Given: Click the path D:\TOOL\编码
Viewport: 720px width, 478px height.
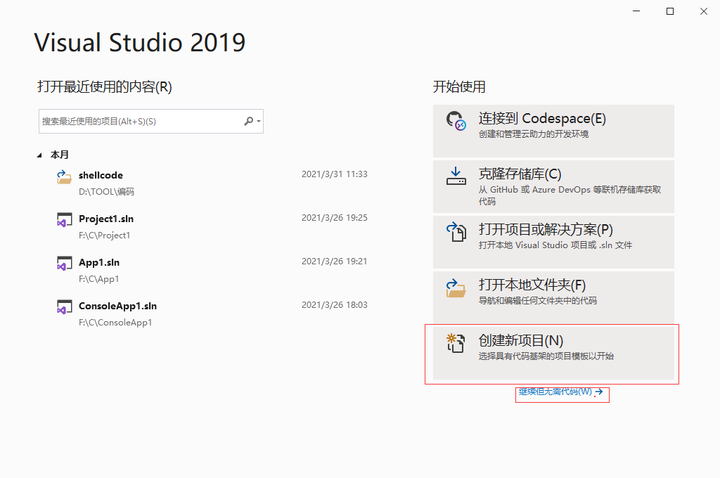Looking at the screenshot, I should pos(106,191).
